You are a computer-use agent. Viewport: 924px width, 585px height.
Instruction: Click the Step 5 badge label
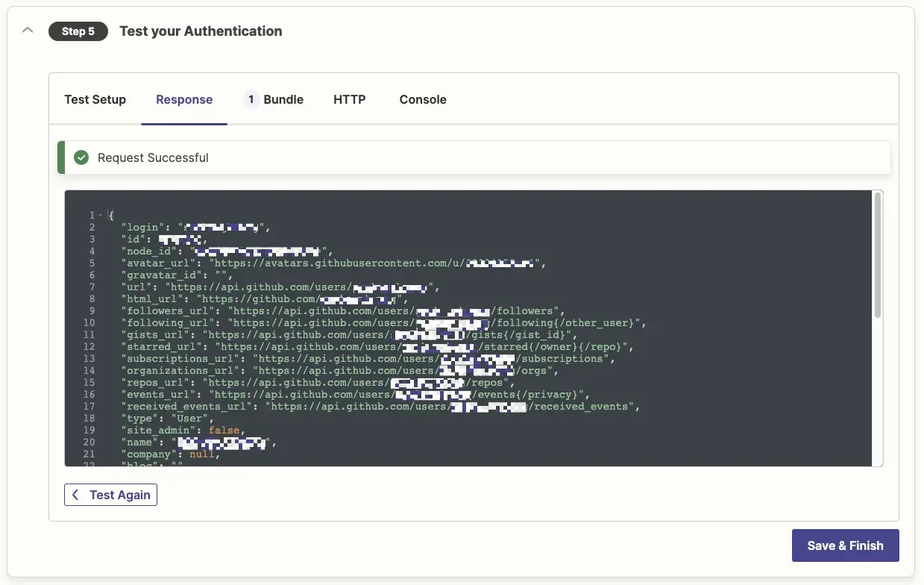point(78,31)
